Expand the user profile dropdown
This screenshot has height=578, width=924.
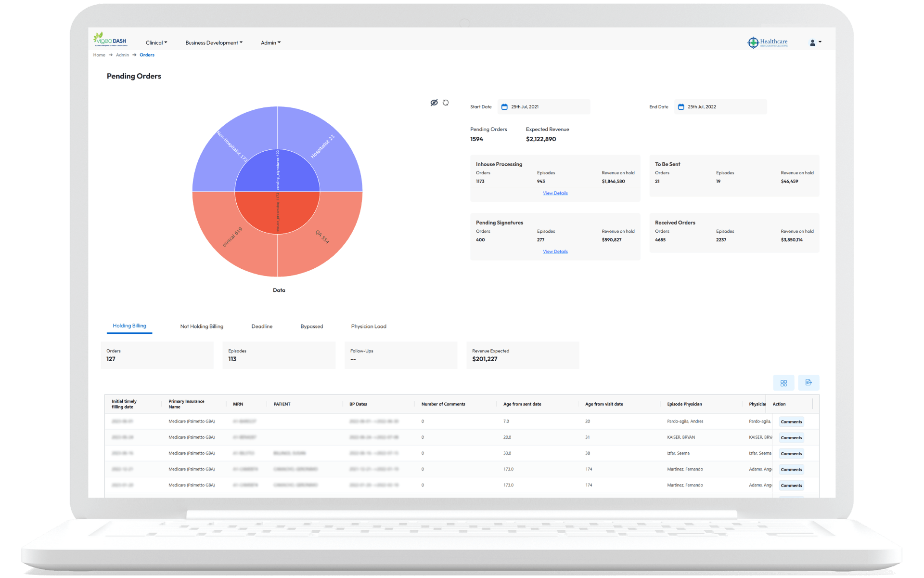pos(815,41)
